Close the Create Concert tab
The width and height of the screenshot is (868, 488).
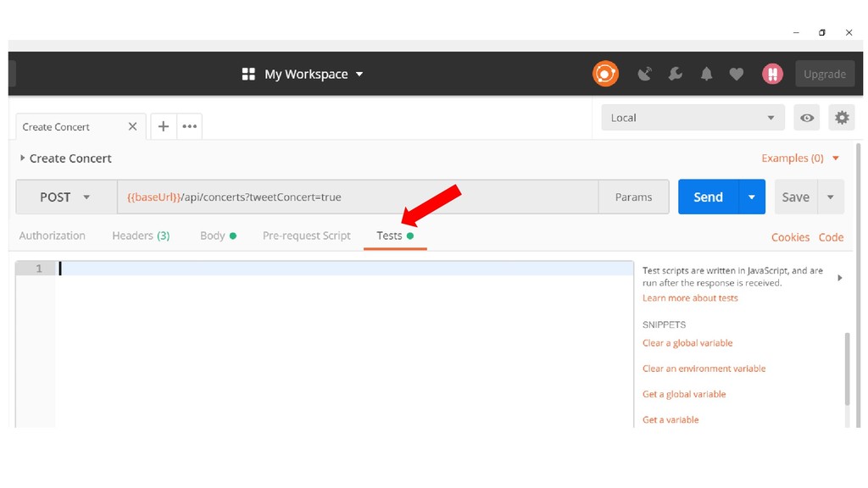pos(132,126)
